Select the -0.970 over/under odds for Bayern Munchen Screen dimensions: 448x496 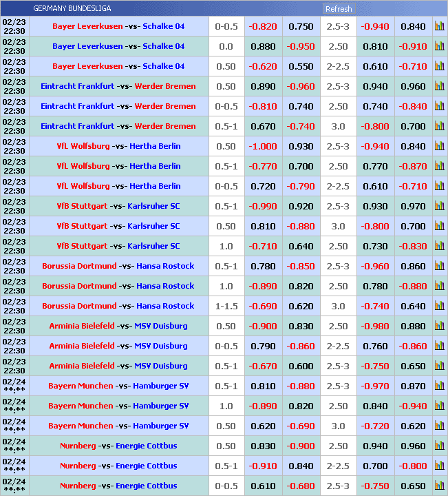tap(376, 386)
